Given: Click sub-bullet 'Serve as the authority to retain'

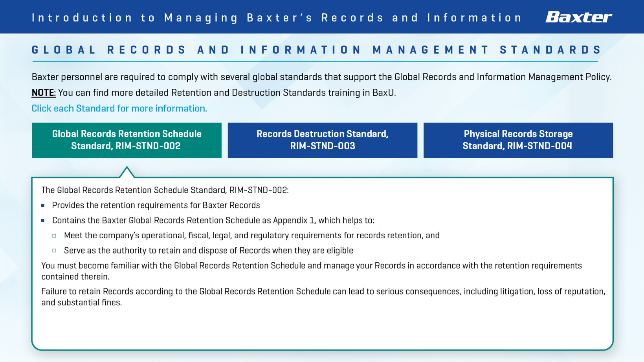Looking at the screenshot, I should pyautogui.click(x=209, y=250).
